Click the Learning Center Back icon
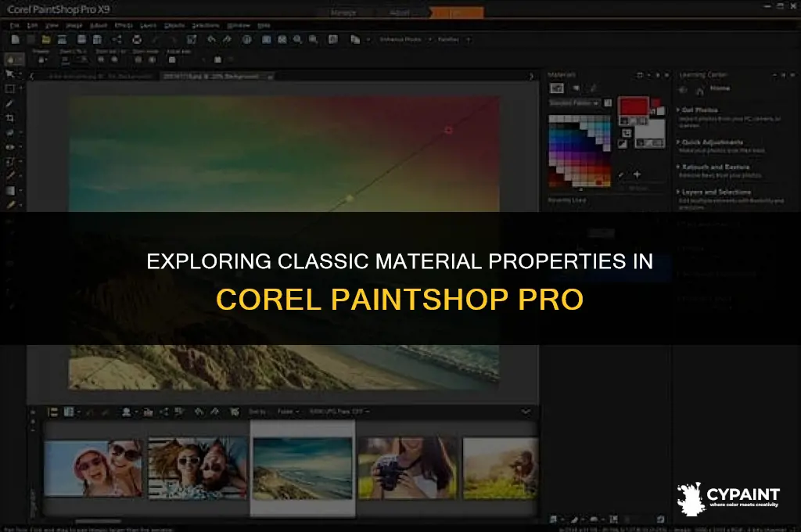Viewport: 801px width, 532px height. [684, 91]
